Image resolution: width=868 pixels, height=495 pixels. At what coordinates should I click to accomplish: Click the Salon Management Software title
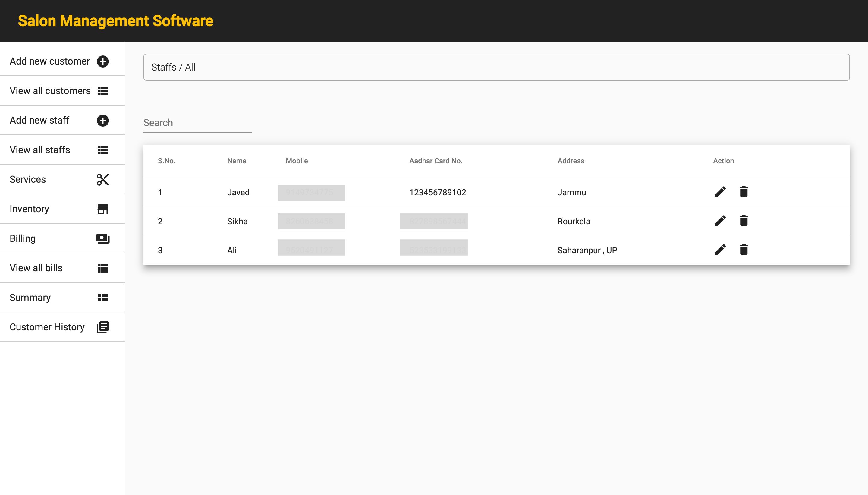click(115, 21)
